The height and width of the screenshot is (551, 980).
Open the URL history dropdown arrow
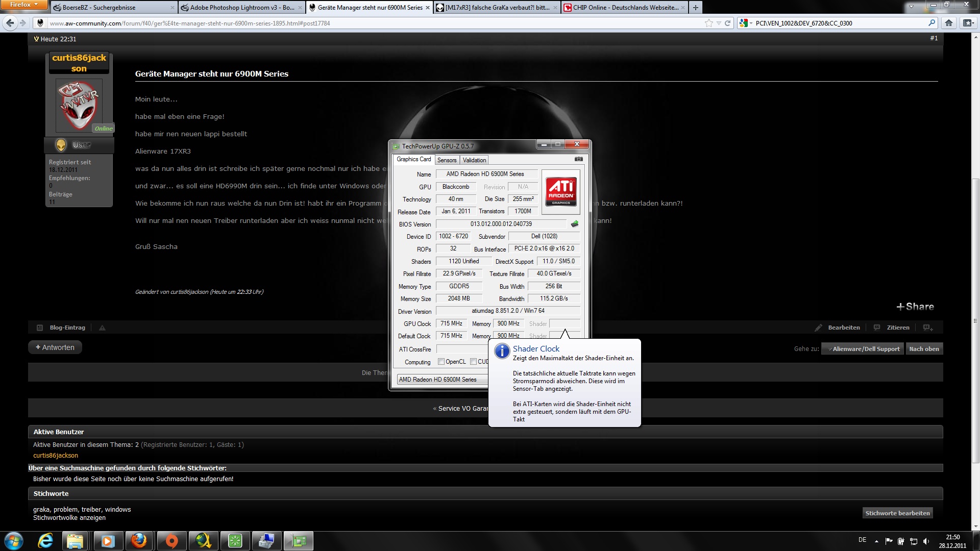(x=719, y=23)
